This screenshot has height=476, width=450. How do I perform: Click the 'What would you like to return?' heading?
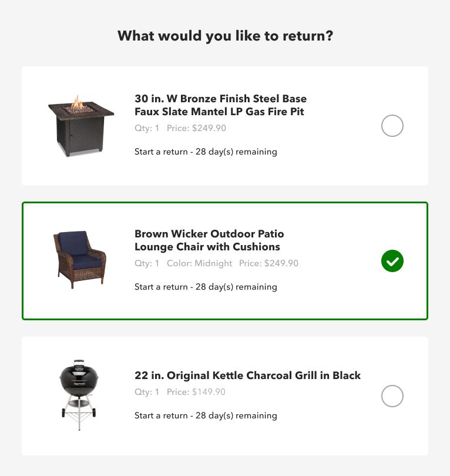[x=225, y=36]
